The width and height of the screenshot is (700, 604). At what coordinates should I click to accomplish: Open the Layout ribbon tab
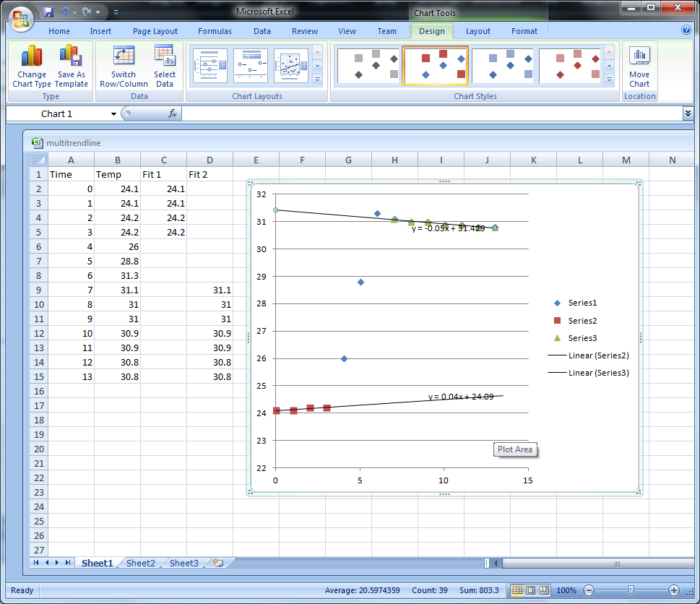tap(478, 31)
